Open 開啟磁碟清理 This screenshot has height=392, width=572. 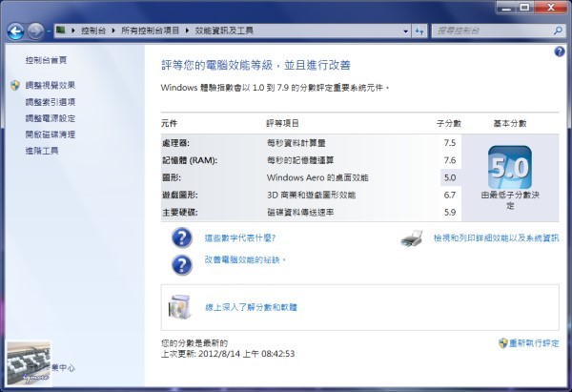pyautogui.click(x=51, y=134)
